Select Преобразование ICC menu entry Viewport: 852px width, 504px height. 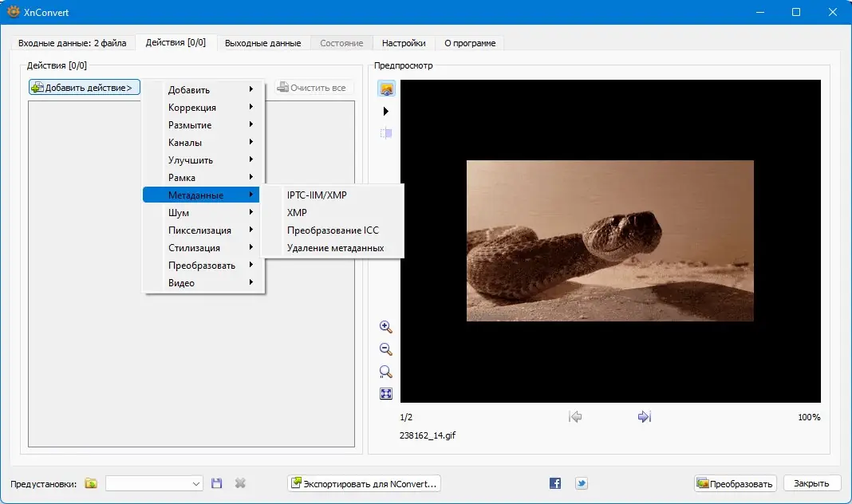[x=333, y=230]
